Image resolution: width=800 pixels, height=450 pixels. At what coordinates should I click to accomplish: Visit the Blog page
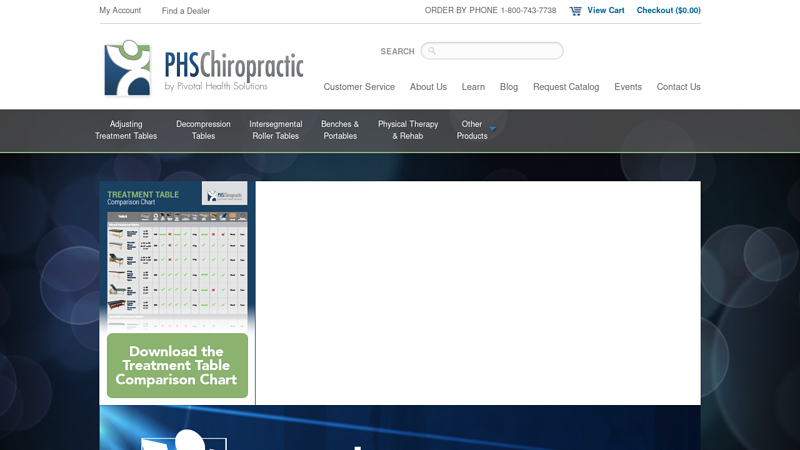click(509, 87)
